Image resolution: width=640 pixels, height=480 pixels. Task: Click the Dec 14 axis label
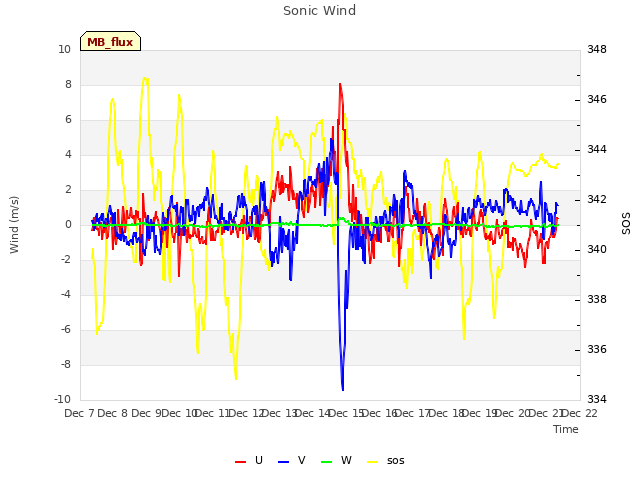(313, 413)
